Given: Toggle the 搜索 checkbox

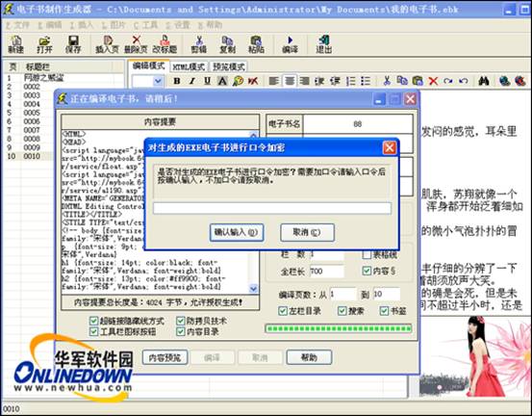Looking at the screenshot, I should tap(342, 310).
